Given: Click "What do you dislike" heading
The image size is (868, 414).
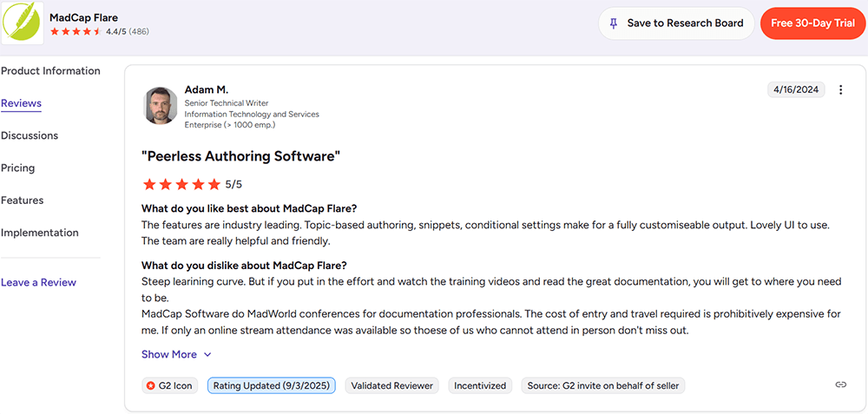Looking at the screenshot, I should (x=244, y=265).
